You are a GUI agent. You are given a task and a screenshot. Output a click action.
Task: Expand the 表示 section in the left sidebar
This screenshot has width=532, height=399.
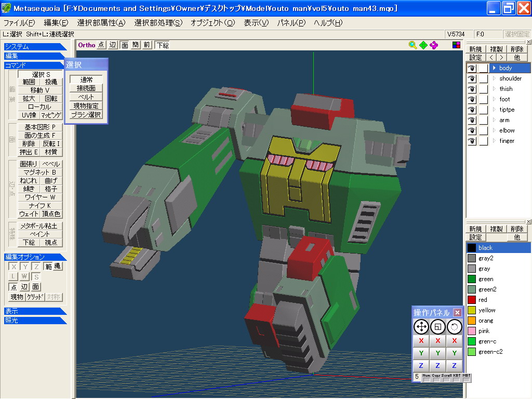[35, 311]
